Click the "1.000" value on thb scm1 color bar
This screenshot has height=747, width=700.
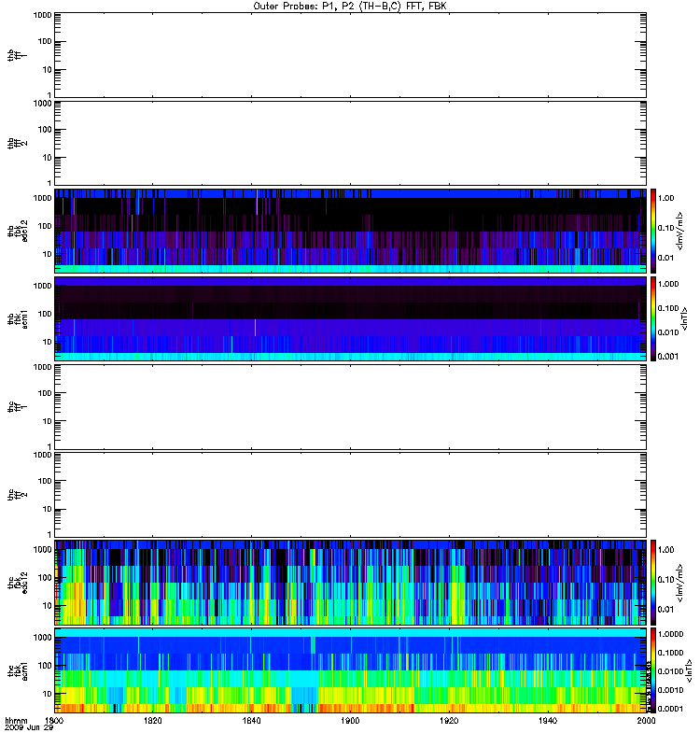668,284
